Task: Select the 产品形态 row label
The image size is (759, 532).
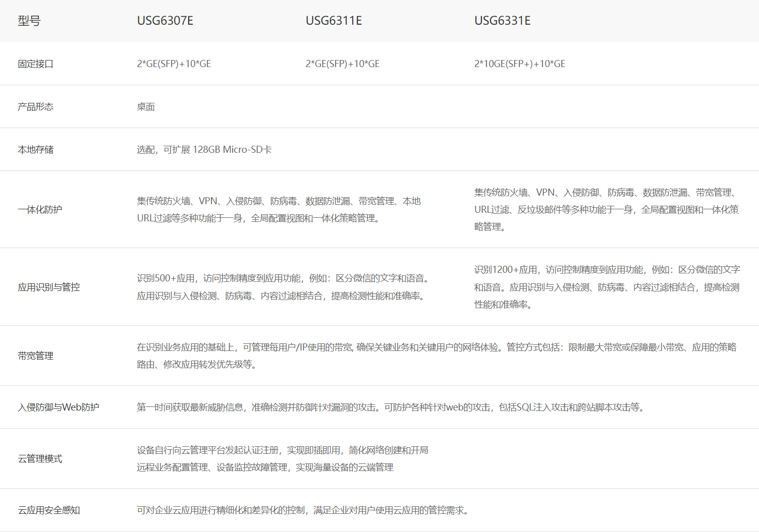Action: (35, 107)
